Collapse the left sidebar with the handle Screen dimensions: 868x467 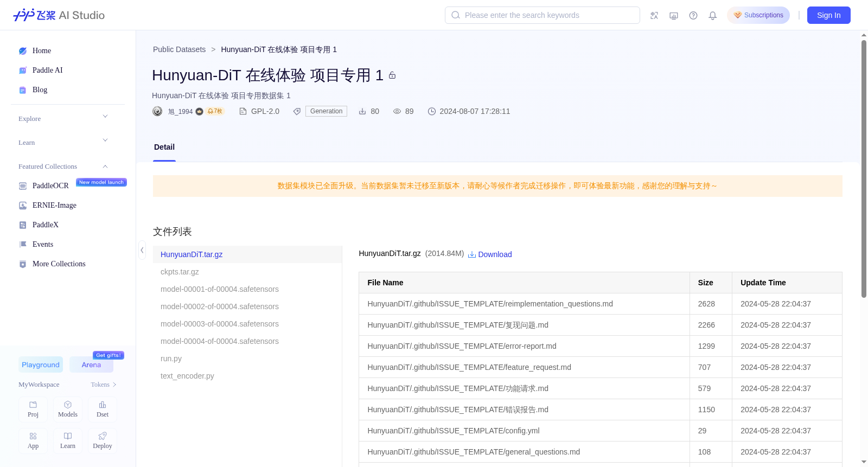pos(142,250)
